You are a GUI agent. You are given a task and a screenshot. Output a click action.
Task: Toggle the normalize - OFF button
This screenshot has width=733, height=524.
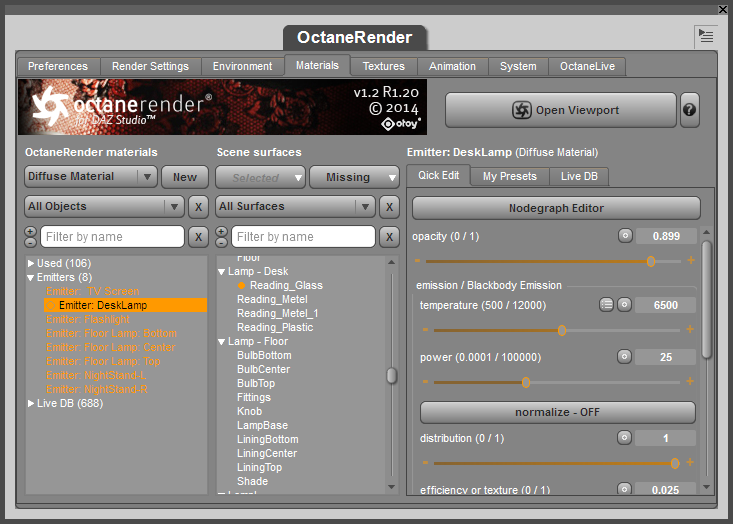point(558,412)
